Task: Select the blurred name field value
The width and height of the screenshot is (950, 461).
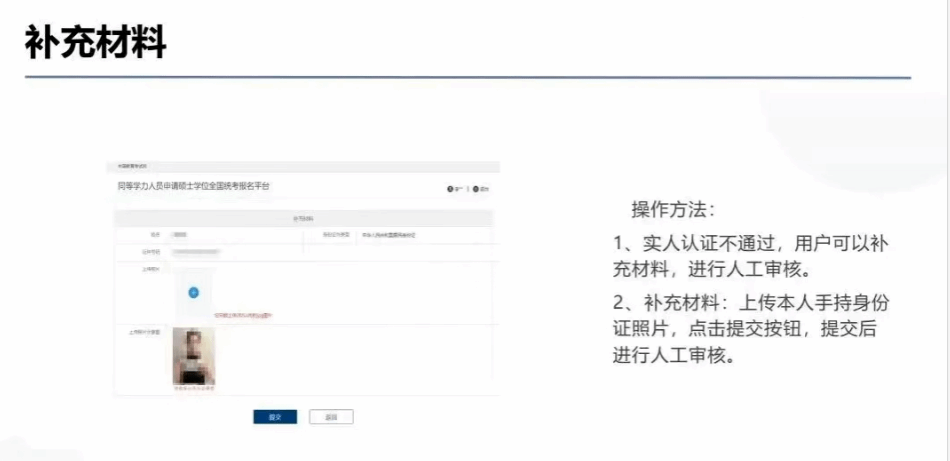Action: point(181,235)
